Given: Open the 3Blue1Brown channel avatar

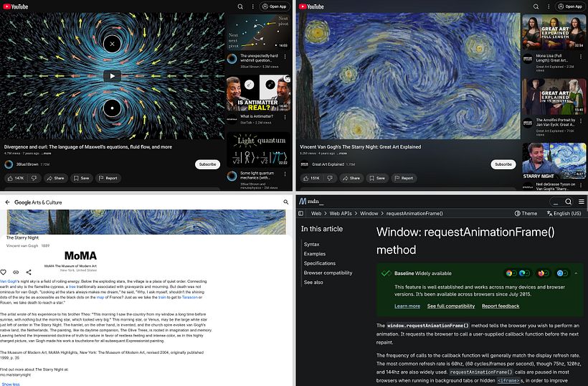Looking at the screenshot, I should pyautogui.click(x=9, y=164).
